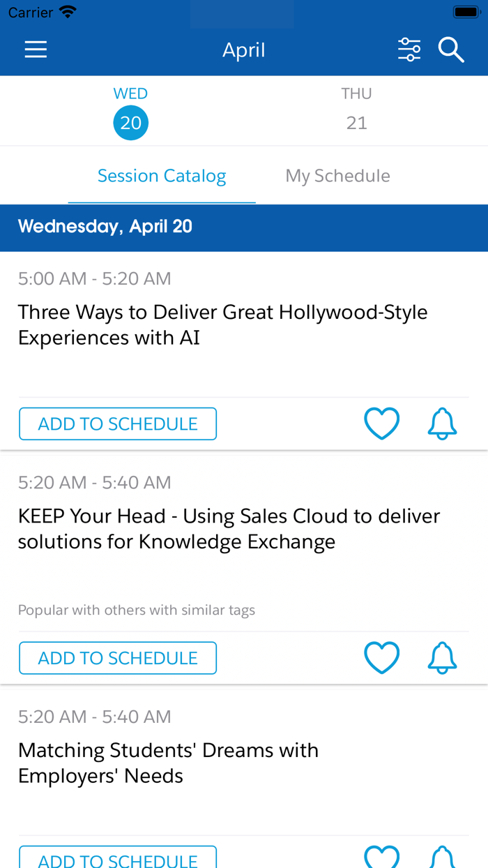Open the Session Catalog tab
488x868 pixels.
click(162, 175)
